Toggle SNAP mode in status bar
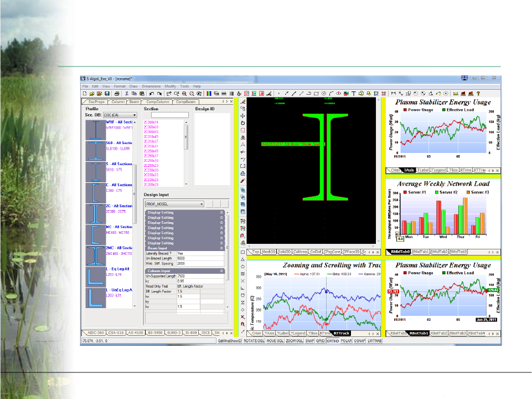The height and width of the screenshot is (399, 532). click(x=309, y=341)
